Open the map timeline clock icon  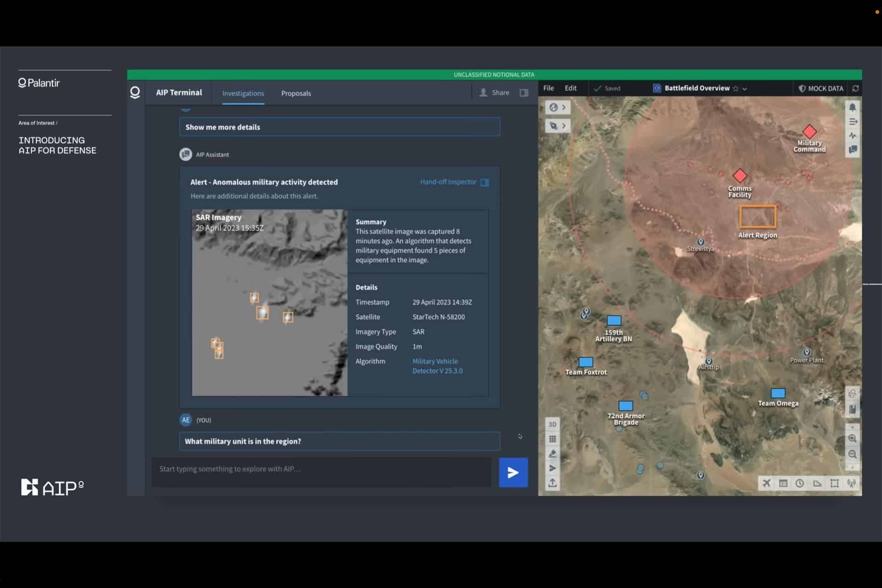pyautogui.click(x=800, y=483)
